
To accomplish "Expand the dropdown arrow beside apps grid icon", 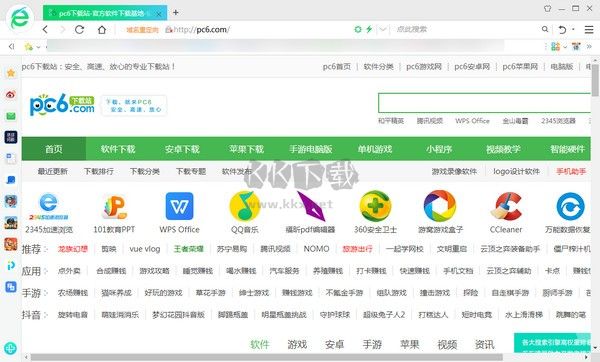I will 565,47.
